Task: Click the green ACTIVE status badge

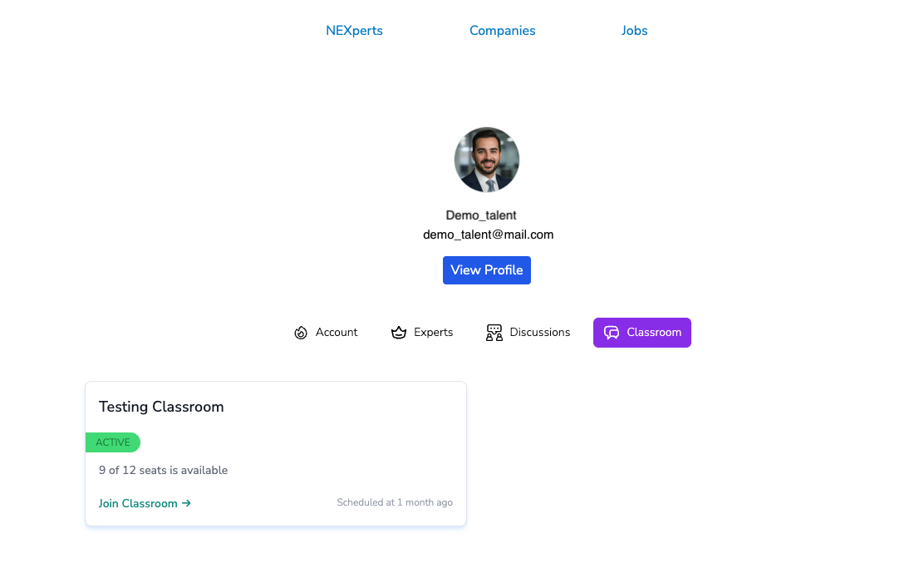Action: pyautogui.click(x=113, y=442)
